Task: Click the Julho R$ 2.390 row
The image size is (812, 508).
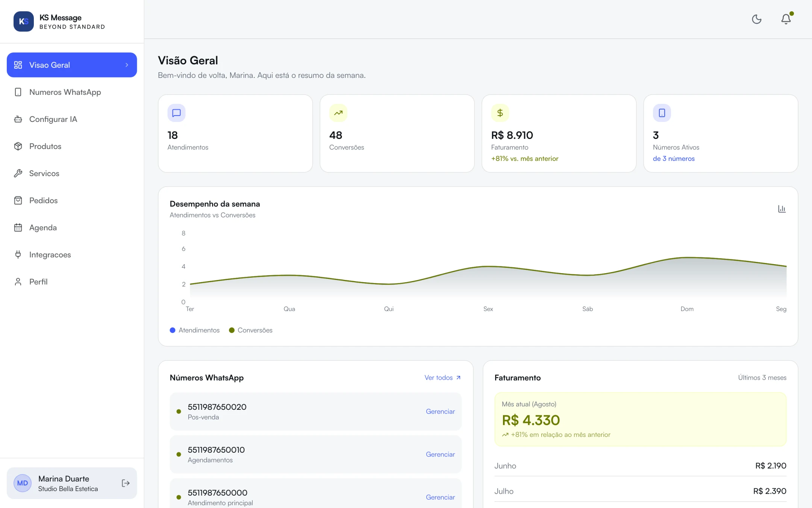Action: 640,491
